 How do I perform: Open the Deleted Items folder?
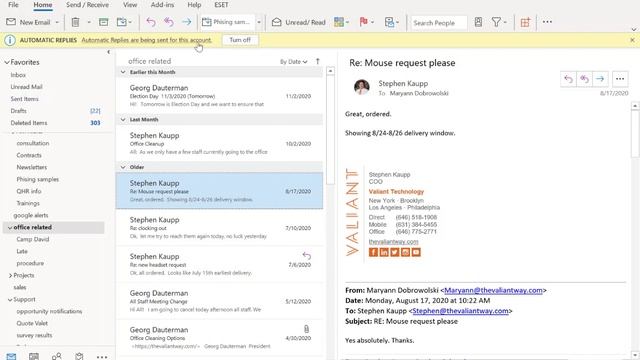tap(29, 123)
